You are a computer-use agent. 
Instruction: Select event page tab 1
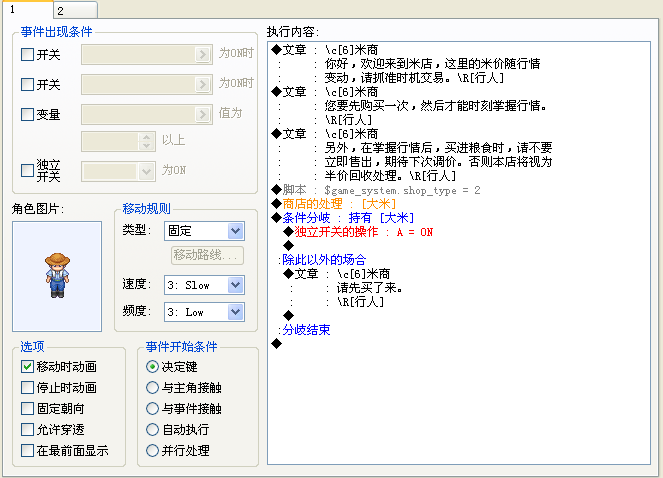coord(27,9)
